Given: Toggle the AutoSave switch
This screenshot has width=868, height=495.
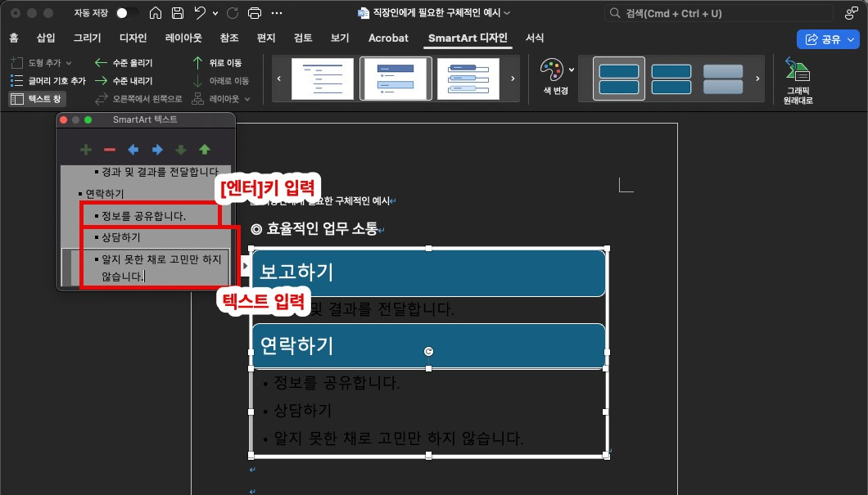Looking at the screenshot, I should pos(127,13).
